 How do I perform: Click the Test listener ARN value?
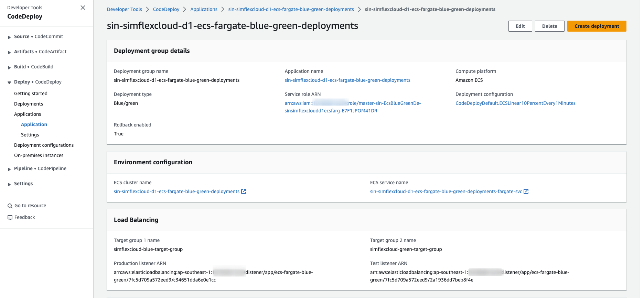coord(470,276)
